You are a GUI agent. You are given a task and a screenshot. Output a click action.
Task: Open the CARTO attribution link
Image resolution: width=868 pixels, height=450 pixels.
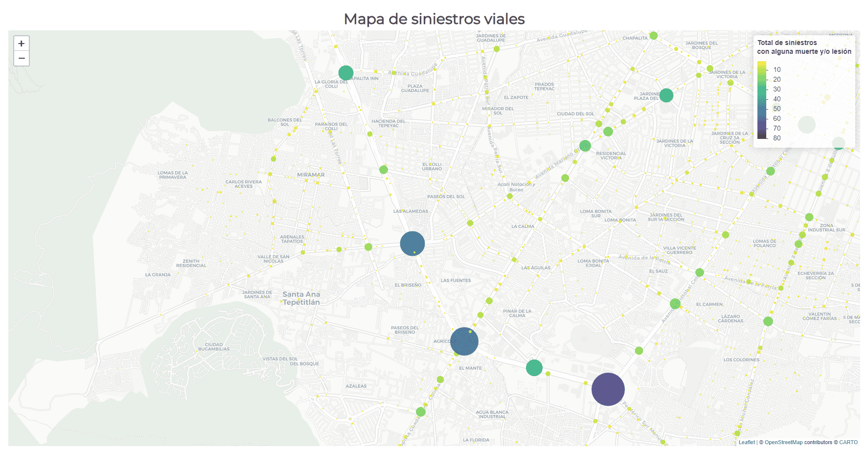848,442
